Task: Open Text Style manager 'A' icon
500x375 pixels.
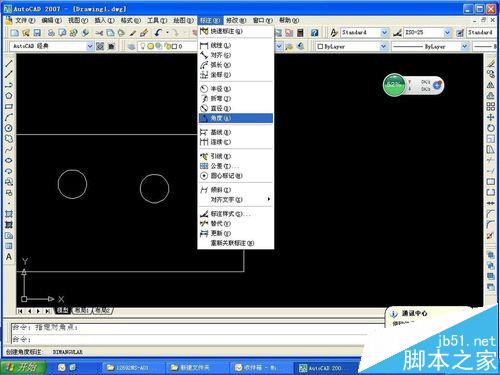Action: point(334,32)
